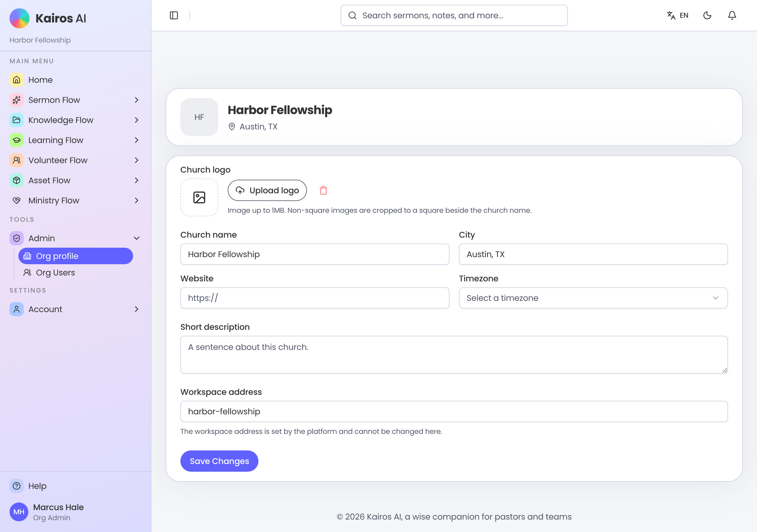757x532 pixels.
Task: Click the Website https:// input field
Action: pos(315,298)
